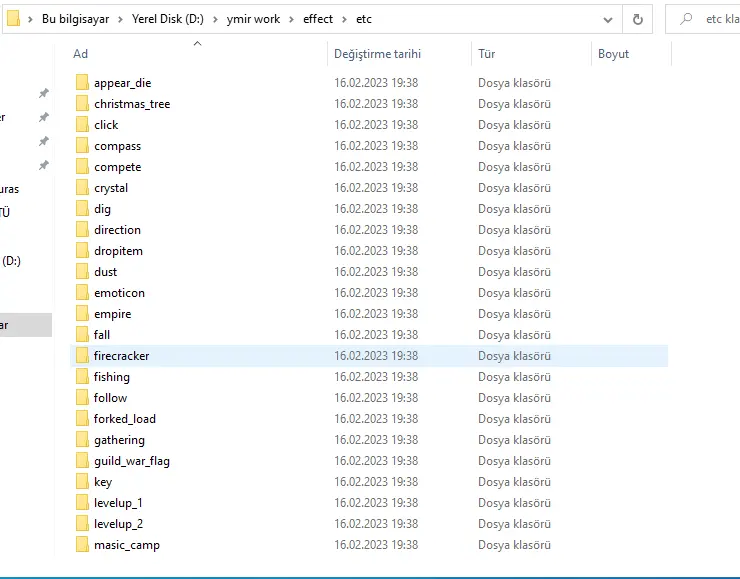Click the 'Boyut' column header

613,54
